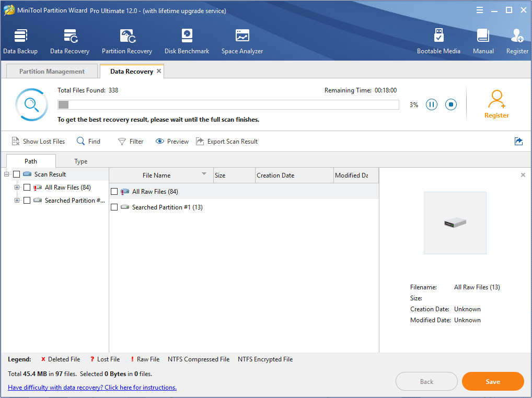Click the File Name column sort arrow
532x398 pixels.
point(204,174)
